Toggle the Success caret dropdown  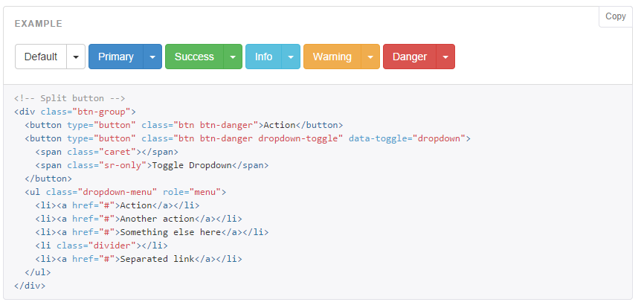coord(233,57)
